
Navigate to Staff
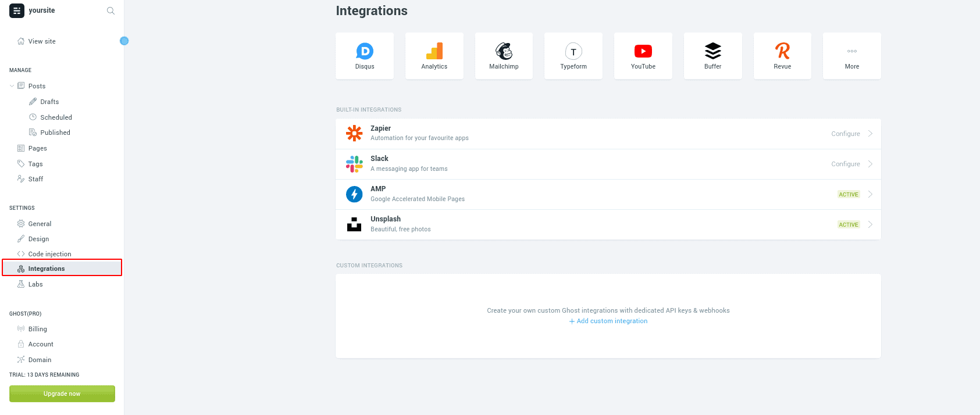tap(35, 179)
